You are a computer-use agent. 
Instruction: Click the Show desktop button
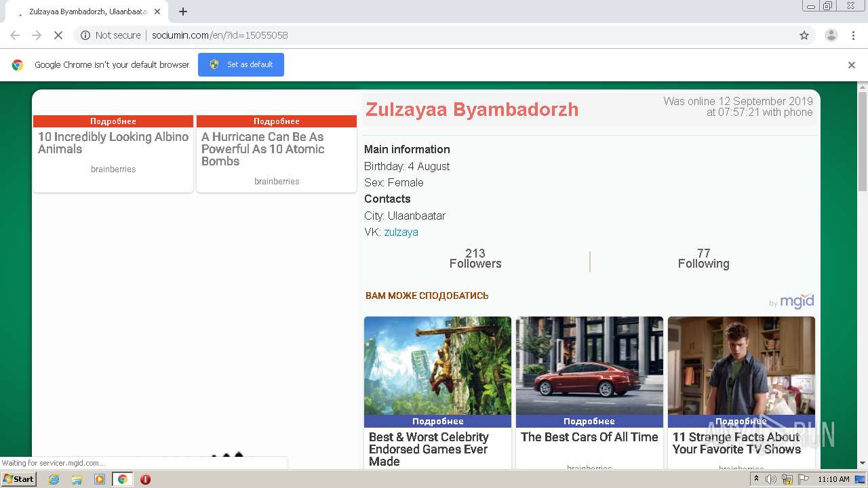860,479
